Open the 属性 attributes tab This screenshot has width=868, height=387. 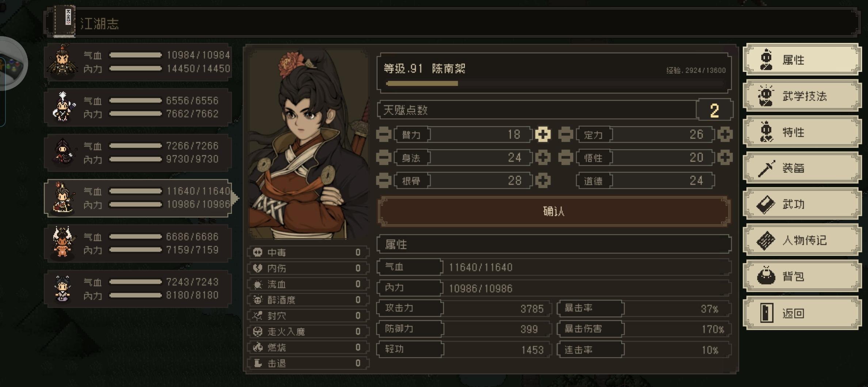(802, 60)
